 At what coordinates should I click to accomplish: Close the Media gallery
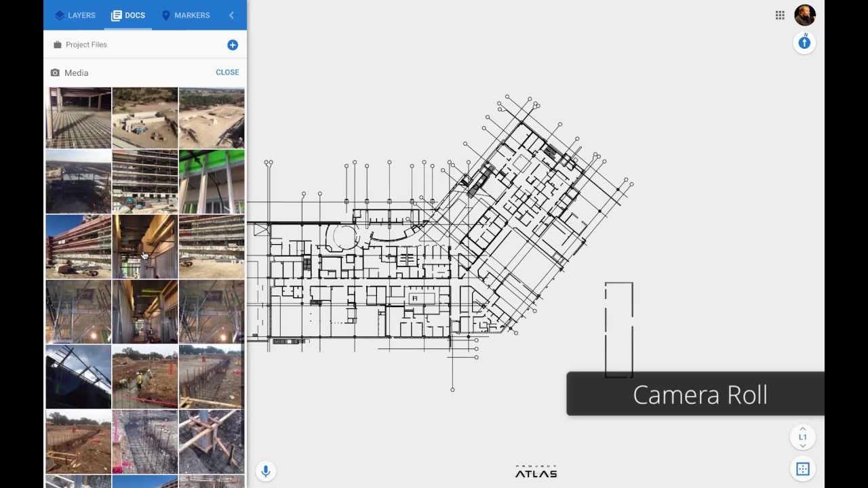[x=227, y=72]
